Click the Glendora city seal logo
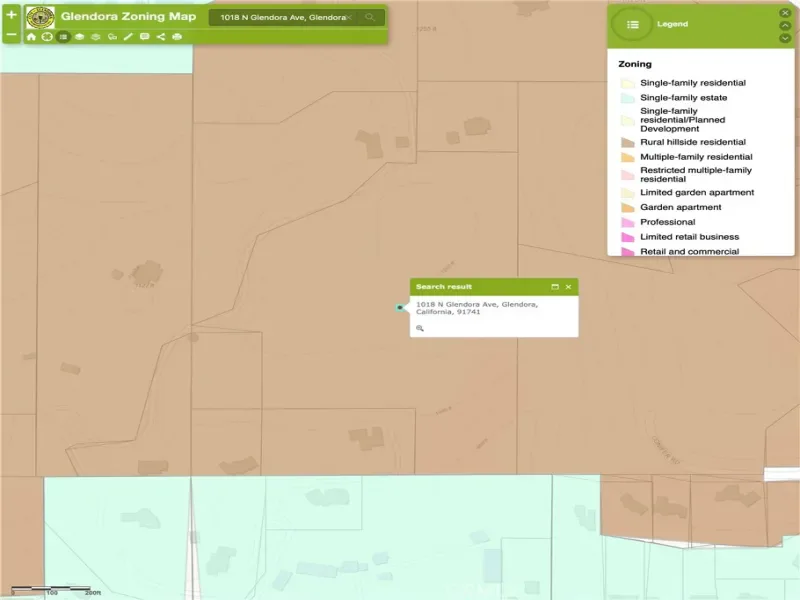This screenshot has height=600, width=800. coord(40,17)
